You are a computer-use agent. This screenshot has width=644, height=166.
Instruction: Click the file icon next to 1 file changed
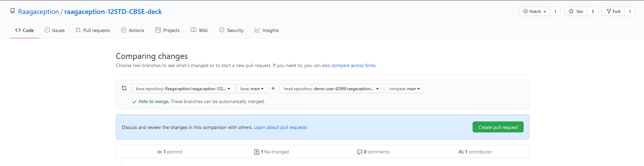click(257, 152)
